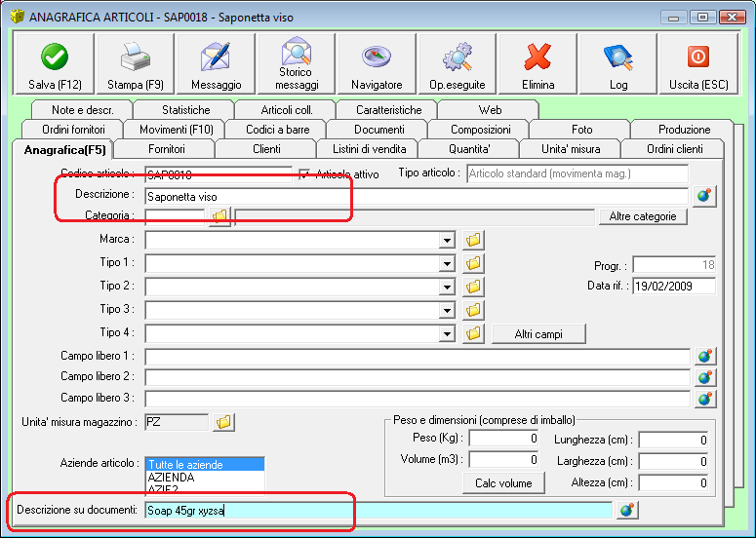This screenshot has width=756, height=538.
Task: Click the Calc volume button
Action: click(503, 483)
